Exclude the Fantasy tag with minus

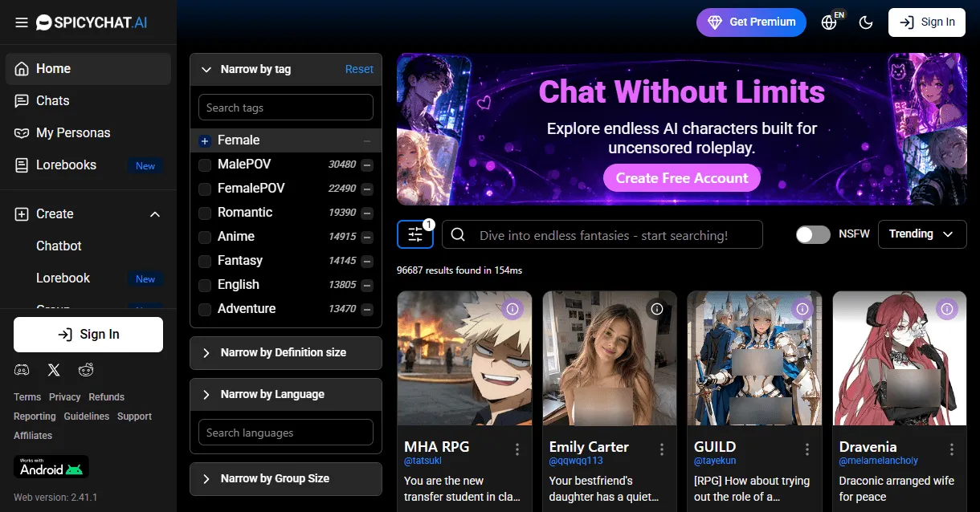point(367,261)
